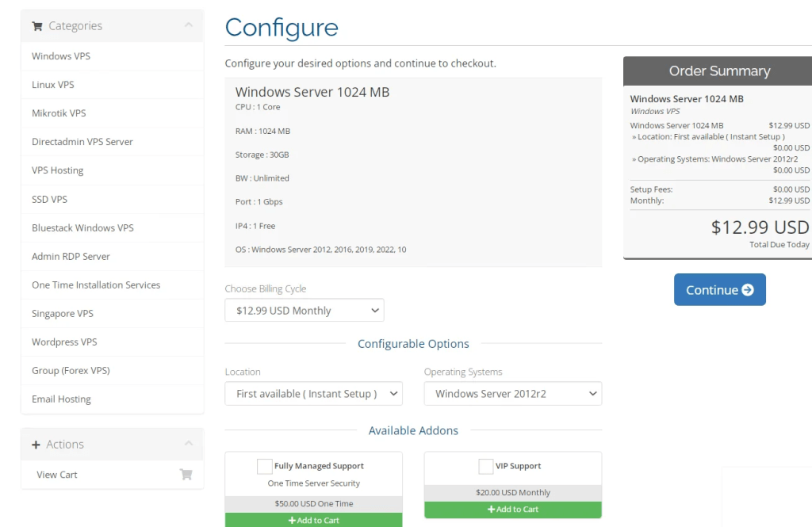The width and height of the screenshot is (812, 527).
Task: Collapse the Actions panel using its chevron
Action: (x=188, y=444)
